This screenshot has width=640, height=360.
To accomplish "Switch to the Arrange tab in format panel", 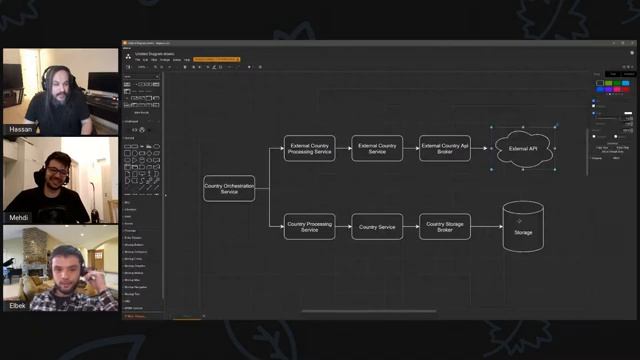I will coord(629,74).
